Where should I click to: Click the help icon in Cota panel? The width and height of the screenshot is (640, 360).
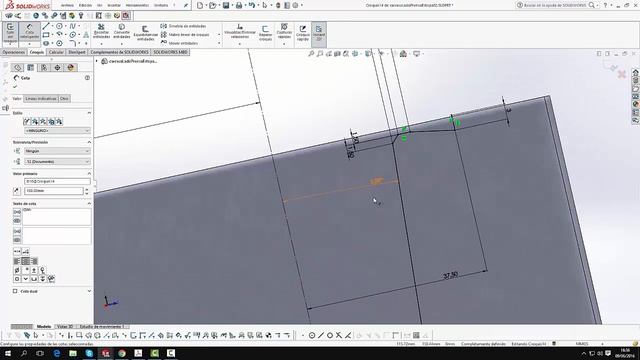coord(87,78)
